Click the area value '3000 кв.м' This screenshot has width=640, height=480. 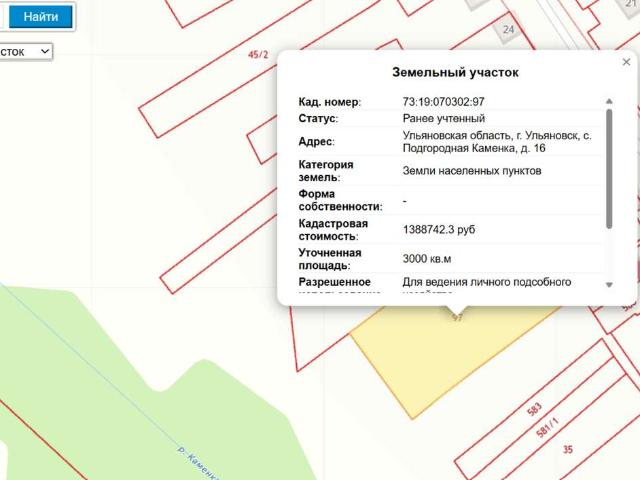click(427, 259)
